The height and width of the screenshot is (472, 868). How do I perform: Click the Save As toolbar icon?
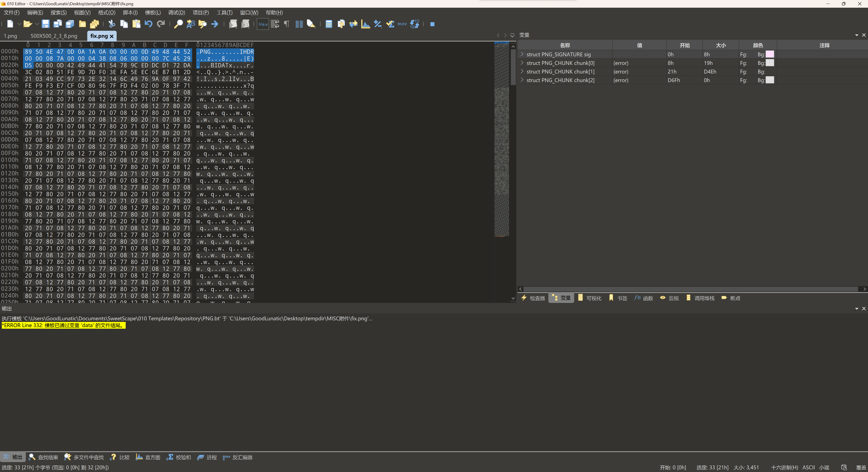click(58, 24)
